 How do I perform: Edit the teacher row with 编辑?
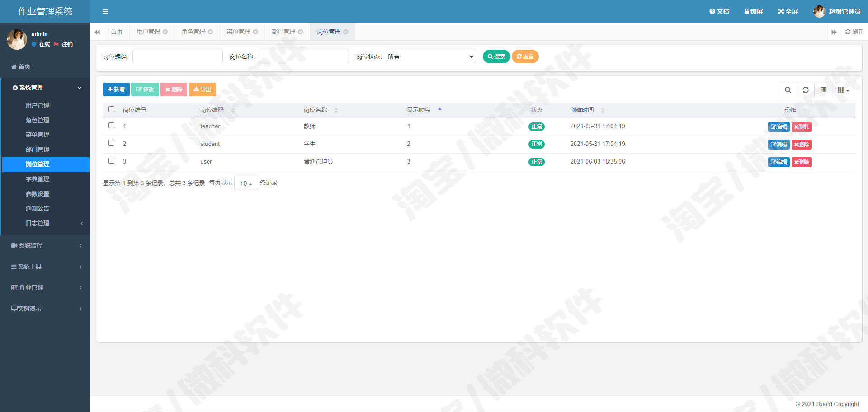(778, 127)
